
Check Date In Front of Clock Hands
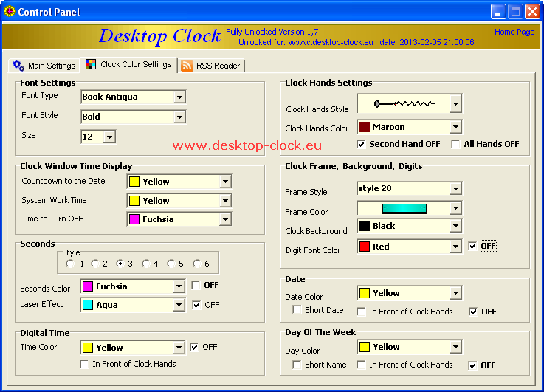click(x=361, y=312)
